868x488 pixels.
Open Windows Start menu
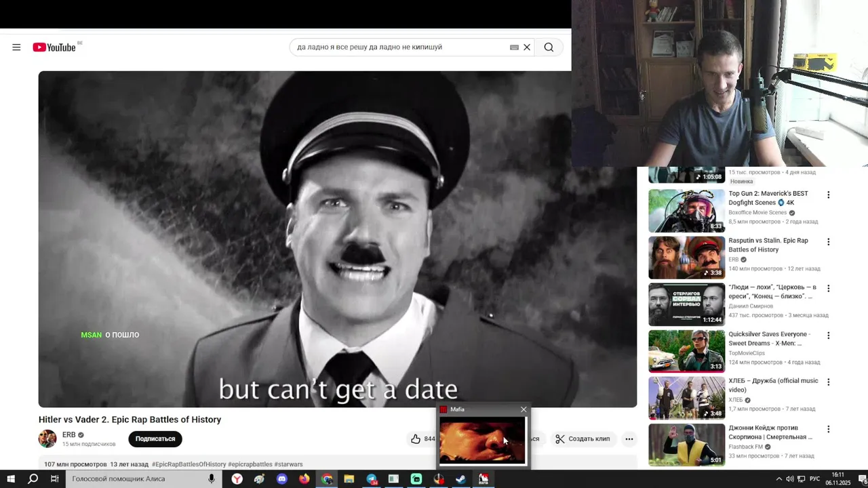coord(11,479)
